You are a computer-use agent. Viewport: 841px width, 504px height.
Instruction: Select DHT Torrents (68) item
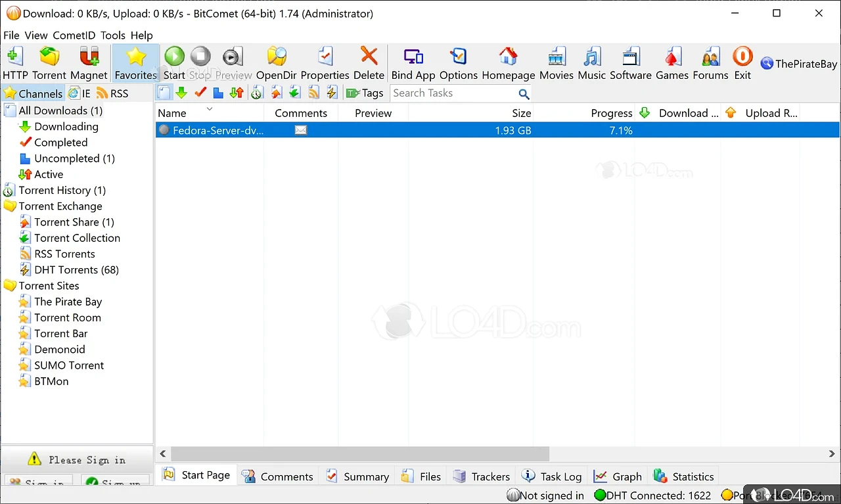(77, 269)
